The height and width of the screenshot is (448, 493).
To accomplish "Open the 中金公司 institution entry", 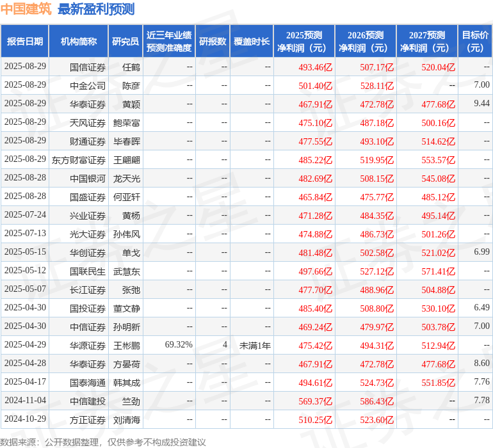I will point(88,86).
